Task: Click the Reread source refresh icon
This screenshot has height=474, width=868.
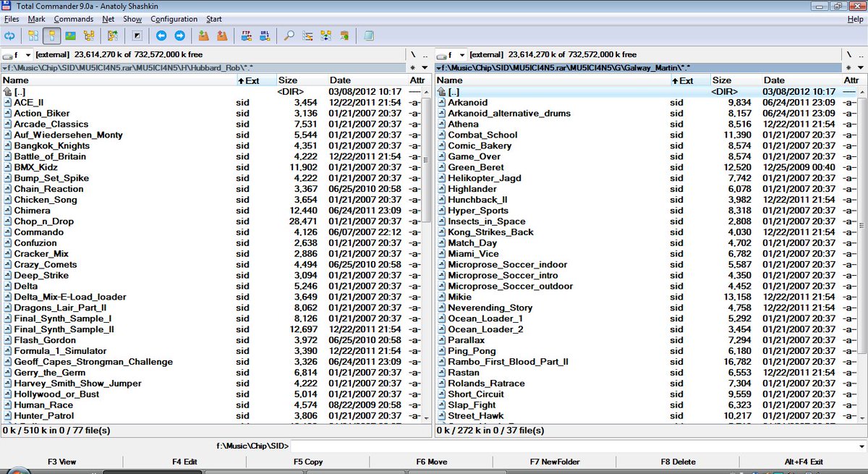Action: point(10,35)
